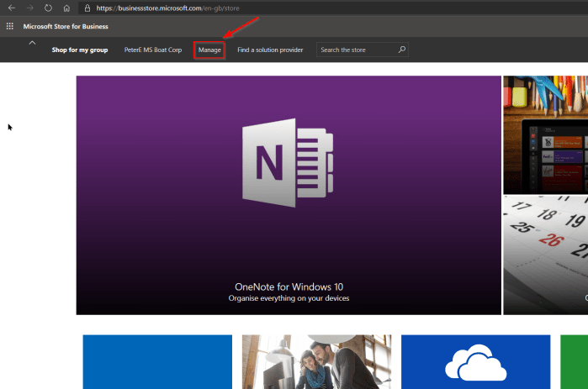The height and width of the screenshot is (389, 588).
Task: Open the calendar promo image
Action: pyautogui.click(x=545, y=255)
